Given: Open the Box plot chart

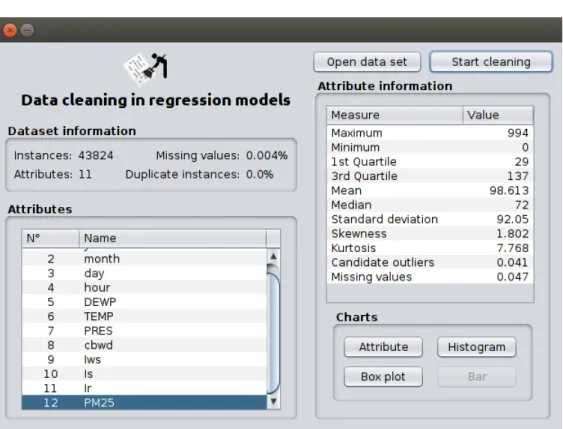Looking at the screenshot, I should [383, 377].
